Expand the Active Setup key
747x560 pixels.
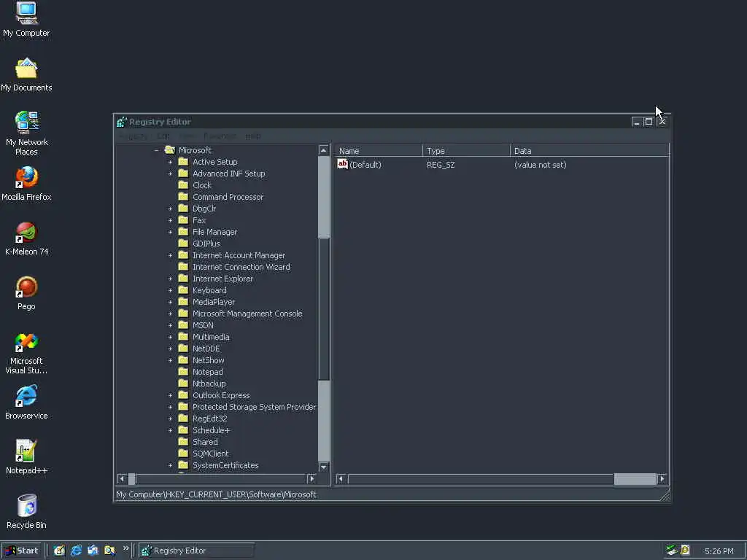[170, 162]
